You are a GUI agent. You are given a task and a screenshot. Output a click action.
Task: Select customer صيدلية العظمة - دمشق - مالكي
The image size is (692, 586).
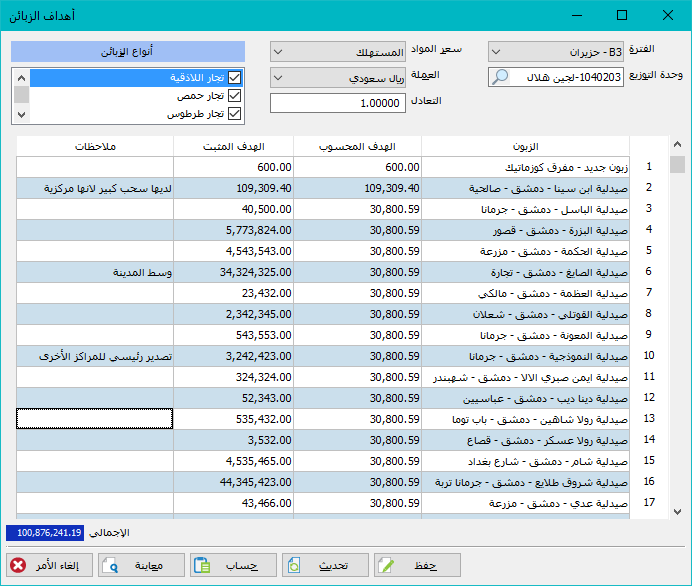525,293
